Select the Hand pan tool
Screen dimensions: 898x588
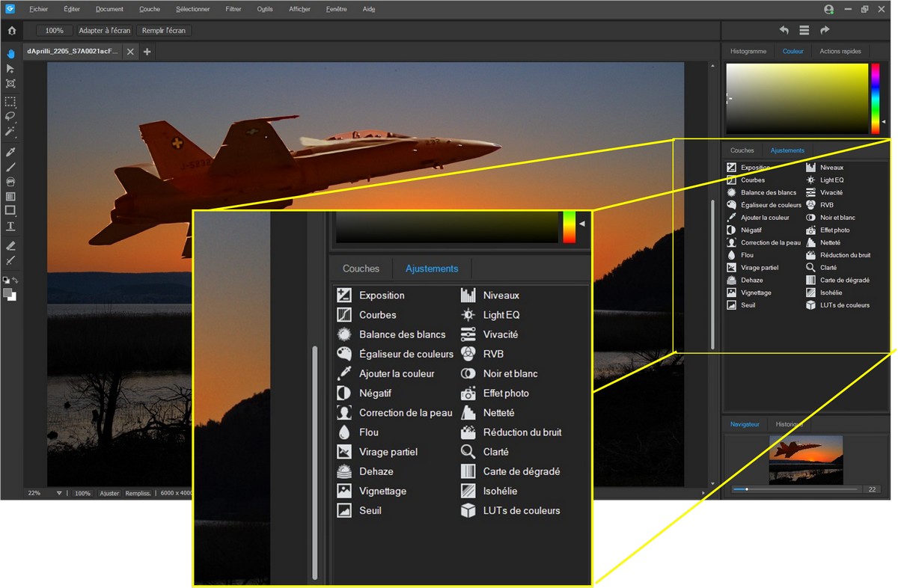[10, 54]
